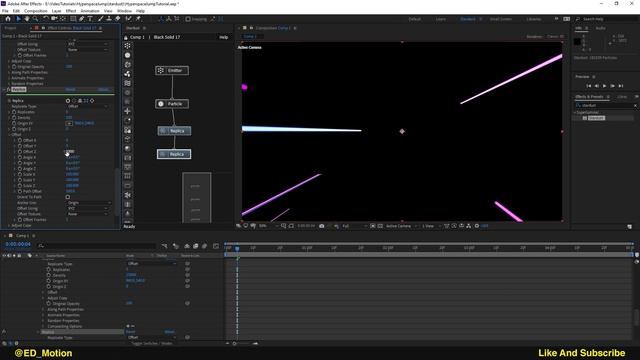The width and height of the screenshot is (640, 360).
Task: Select the Emitter node in Stardust graph
Action: (x=172, y=71)
